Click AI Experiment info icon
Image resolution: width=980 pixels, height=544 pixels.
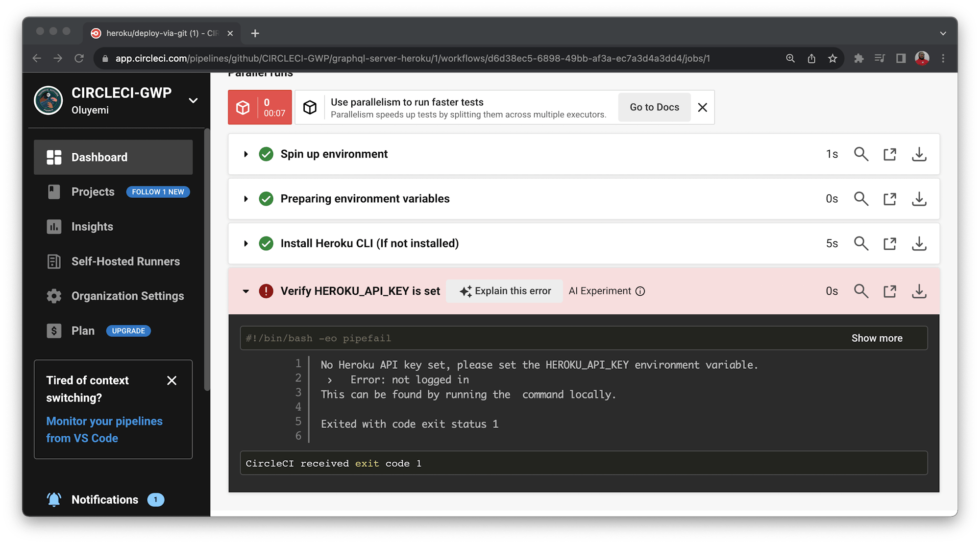click(640, 291)
